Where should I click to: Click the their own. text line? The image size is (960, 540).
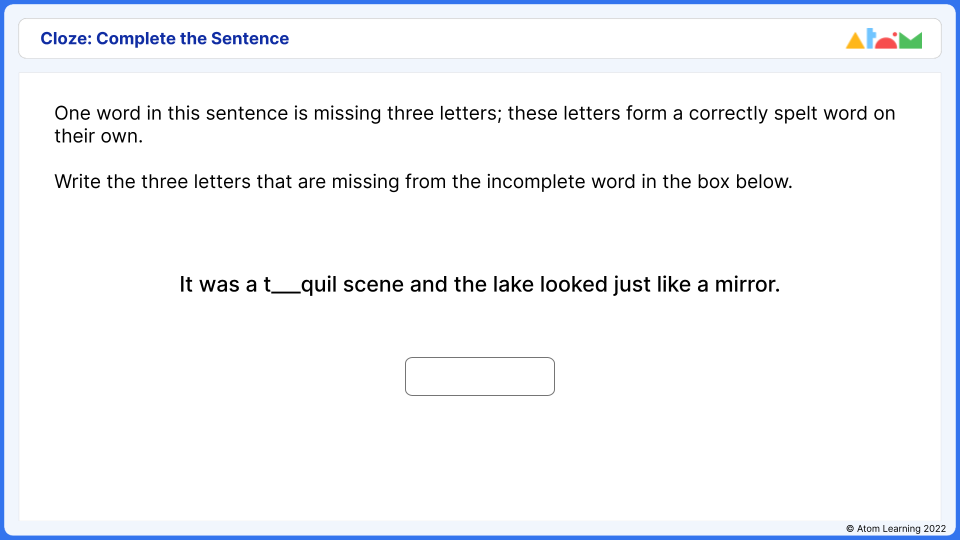pyautogui.click(x=99, y=137)
